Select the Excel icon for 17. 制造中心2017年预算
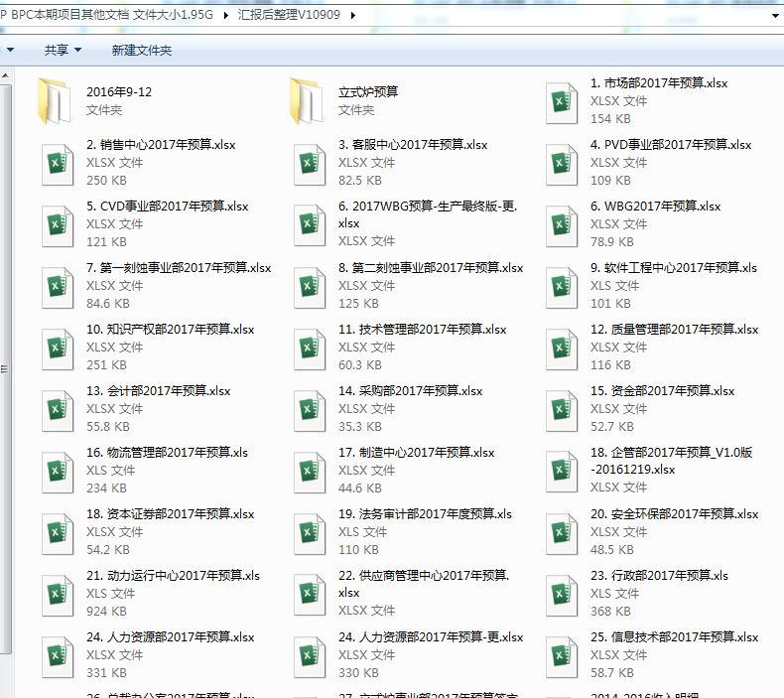This screenshot has width=784, height=698. pos(310,473)
